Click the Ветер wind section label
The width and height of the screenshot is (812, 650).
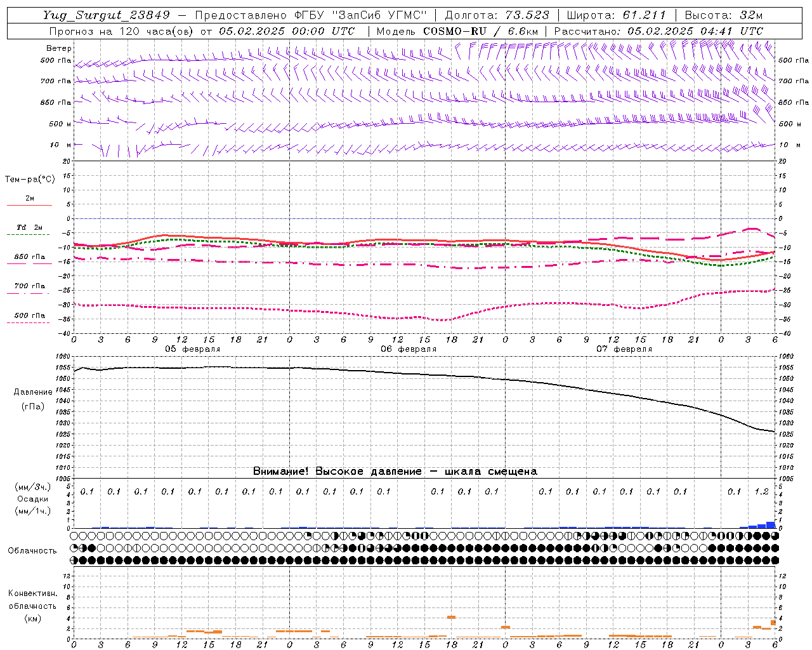[59, 48]
